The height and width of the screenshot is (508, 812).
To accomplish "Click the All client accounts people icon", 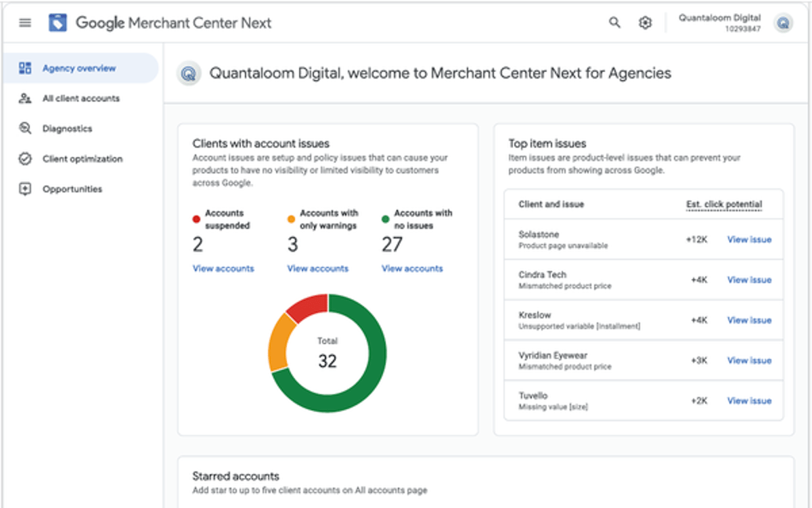I will (25, 98).
